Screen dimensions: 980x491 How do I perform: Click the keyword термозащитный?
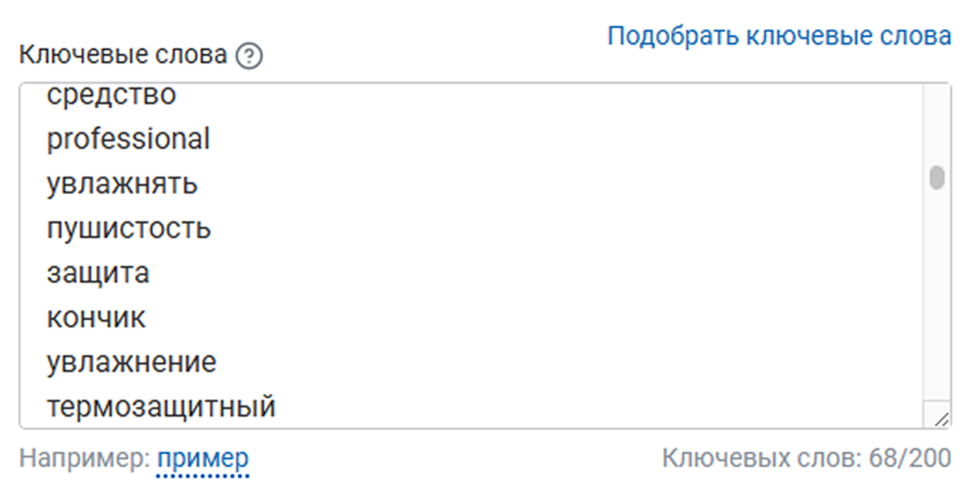tap(161, 407)
